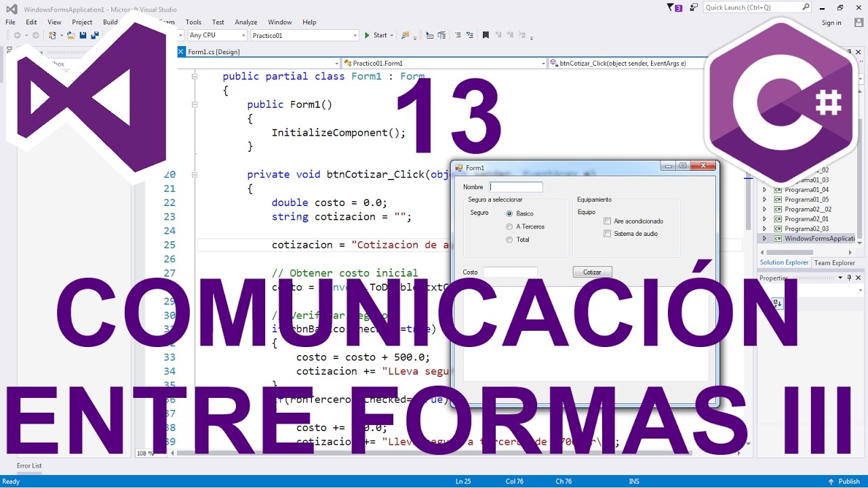This screenshot has height=488, width=868.
Task: Collapse the Form1() constructor outlining toggle
Action: (195, 104)
